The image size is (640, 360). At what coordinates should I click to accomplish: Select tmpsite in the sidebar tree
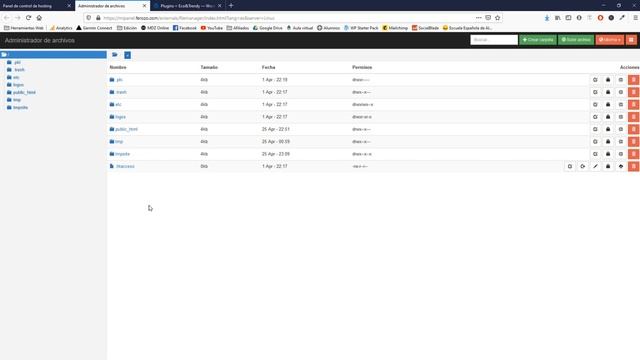(x=20, y=108)
